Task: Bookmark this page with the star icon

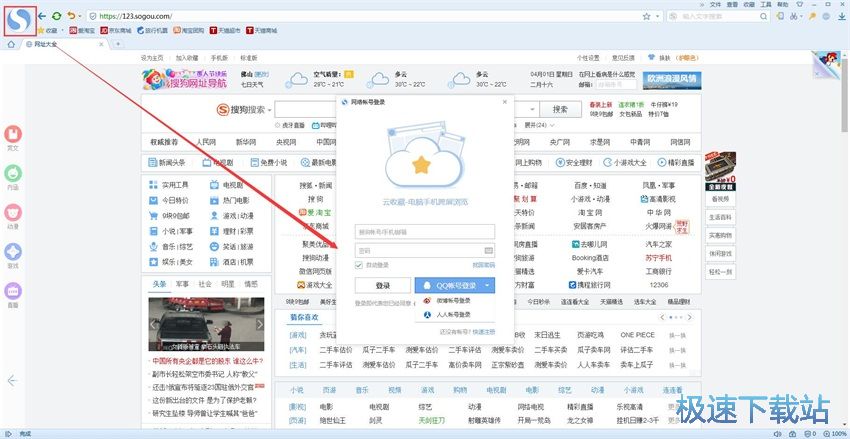Action: [647, 17]
